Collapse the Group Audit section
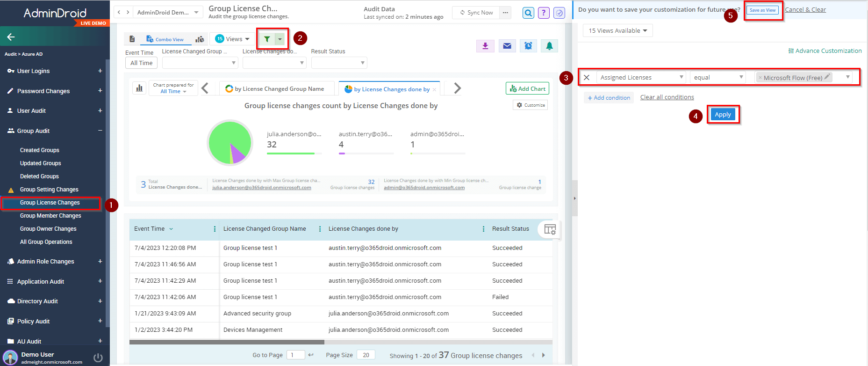Viewport: 868px width, 366px height. [100, 131]
